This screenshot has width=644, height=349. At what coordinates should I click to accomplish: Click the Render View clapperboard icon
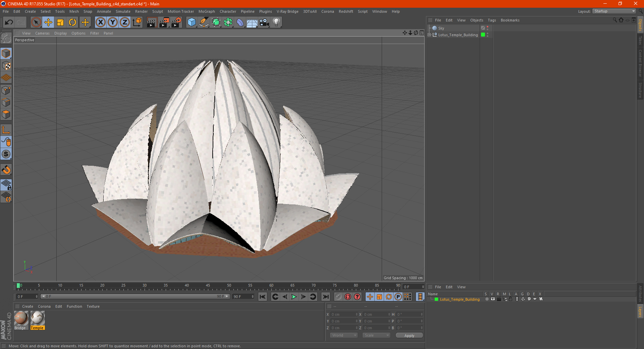click(x=152, y=22)
